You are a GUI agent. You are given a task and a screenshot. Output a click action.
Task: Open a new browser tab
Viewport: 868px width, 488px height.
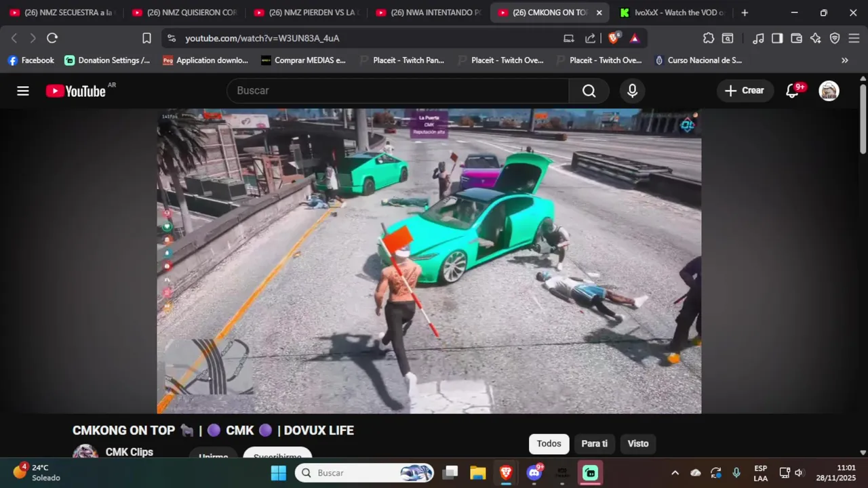point(745,12)
